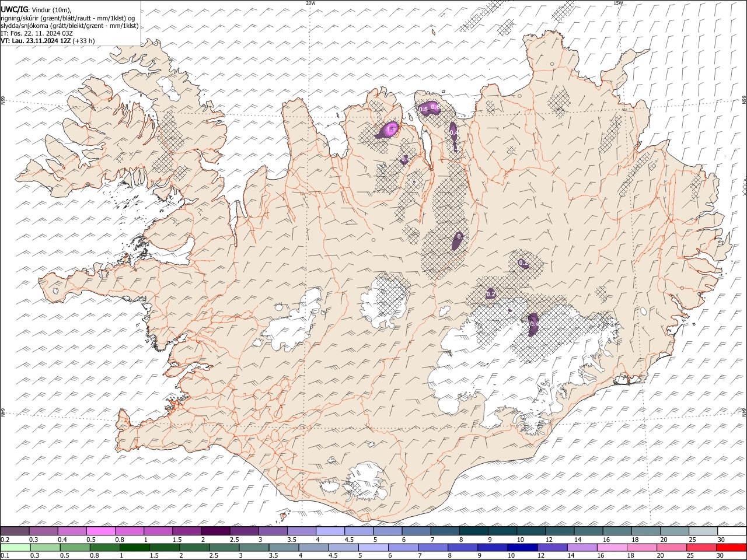Click the slydda/snjókoma legend description line

click(x=69, y=26)
